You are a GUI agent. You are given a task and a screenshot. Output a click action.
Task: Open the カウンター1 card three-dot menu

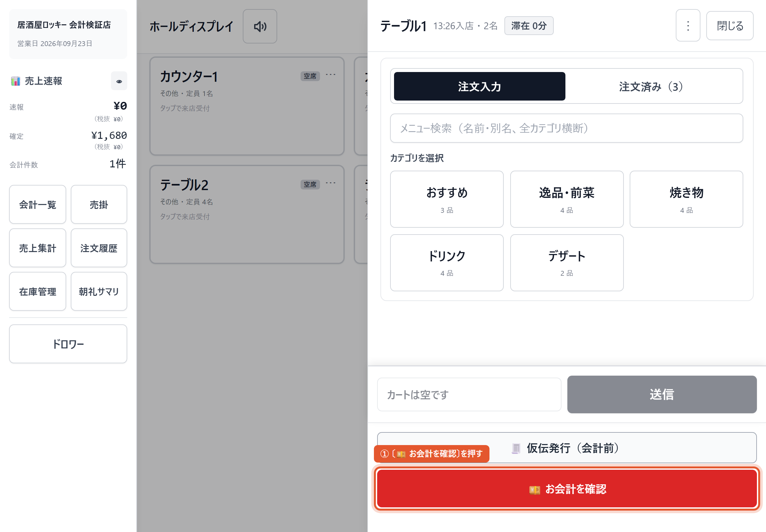pyautogui.click(x=330, y=75)
